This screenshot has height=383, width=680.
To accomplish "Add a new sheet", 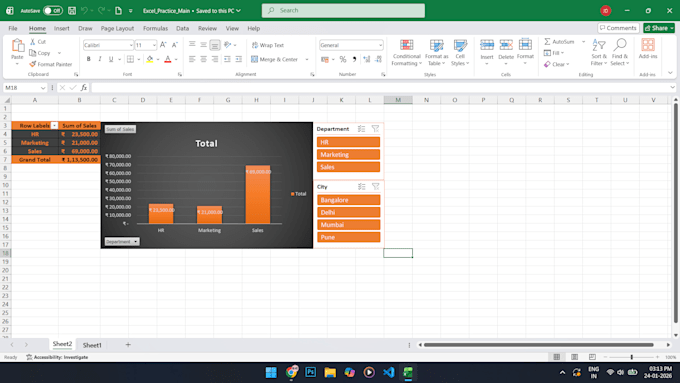I will tap(128, 345).
